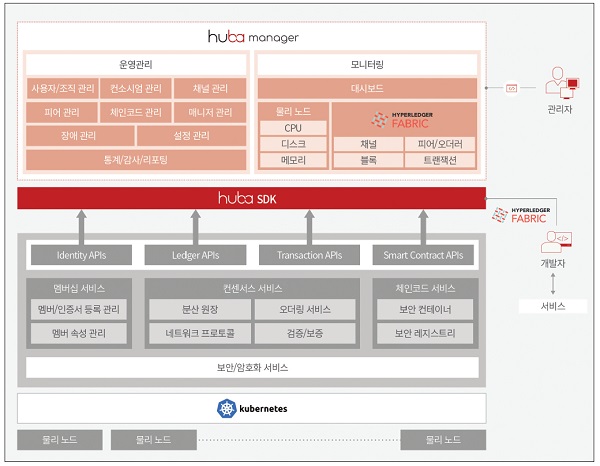The height and width of the screenshot is (466, 600).
Task: Click the Transaction APIs box
Action: pos(309,255)
